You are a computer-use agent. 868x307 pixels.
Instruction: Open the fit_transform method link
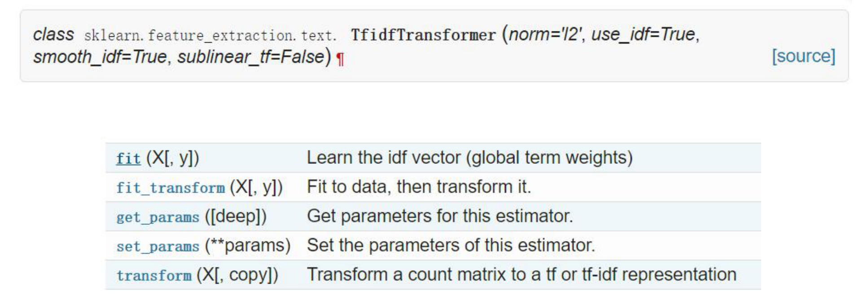coord(171,188)
